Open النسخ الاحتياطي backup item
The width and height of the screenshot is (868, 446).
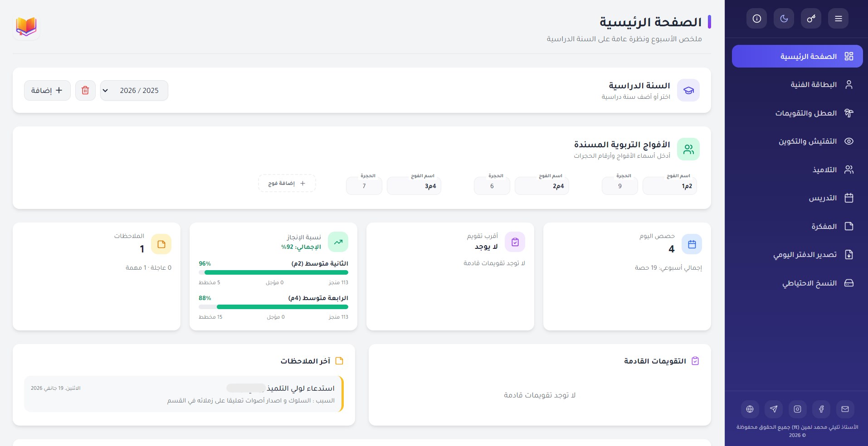tap(797, 283)
